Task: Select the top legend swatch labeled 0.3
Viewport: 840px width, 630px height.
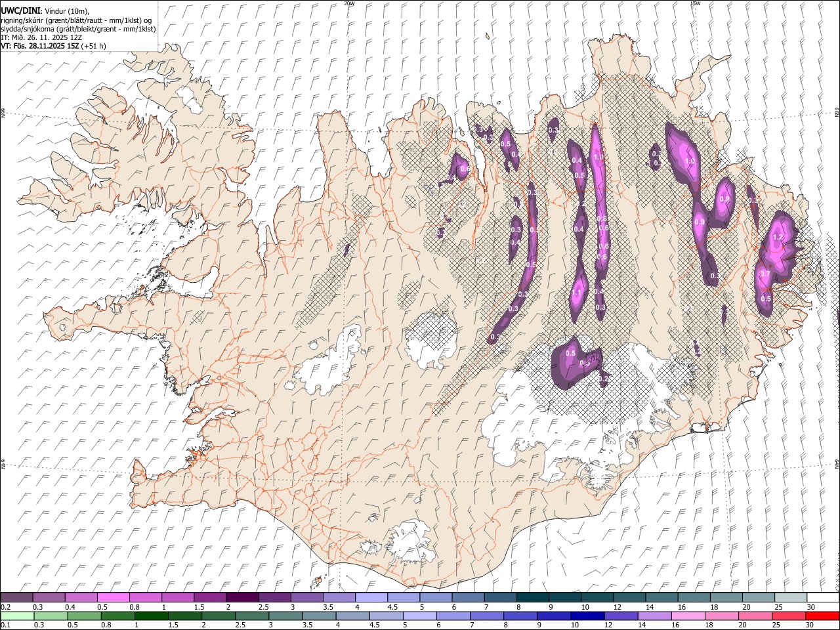Action: pyautogui.click(x=49, y=597)
